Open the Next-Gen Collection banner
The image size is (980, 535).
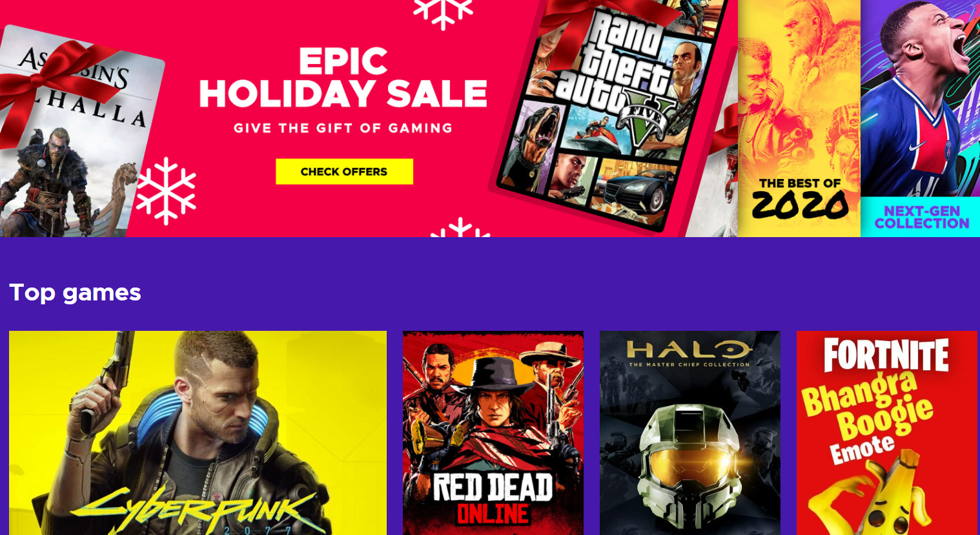pyautogui.click(x=921, y=118)
